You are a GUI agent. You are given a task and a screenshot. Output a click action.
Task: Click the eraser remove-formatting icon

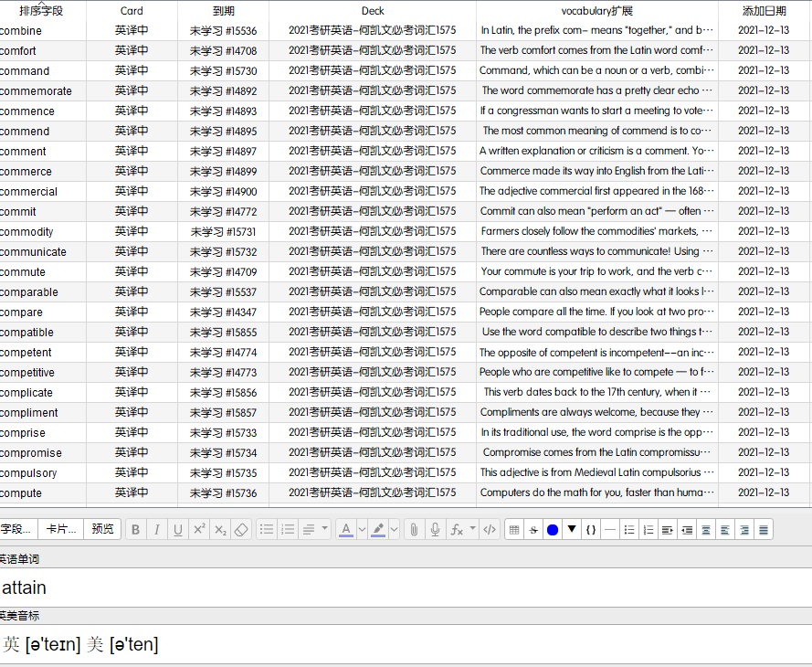[x=241, y=529]
